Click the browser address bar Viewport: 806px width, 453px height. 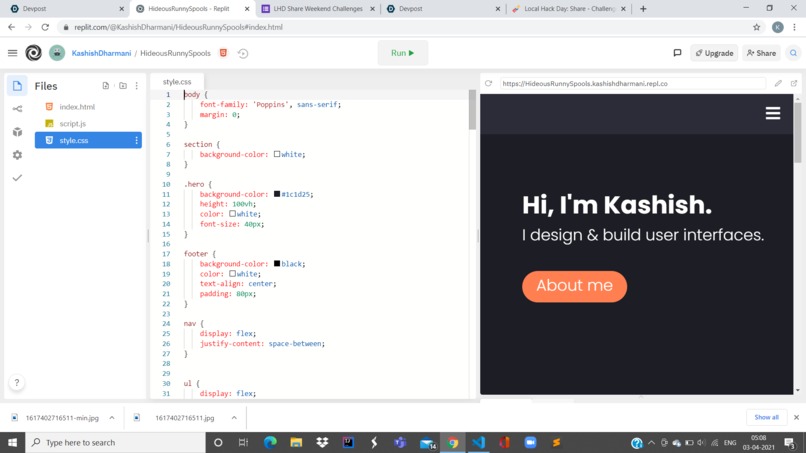[406, 27]
